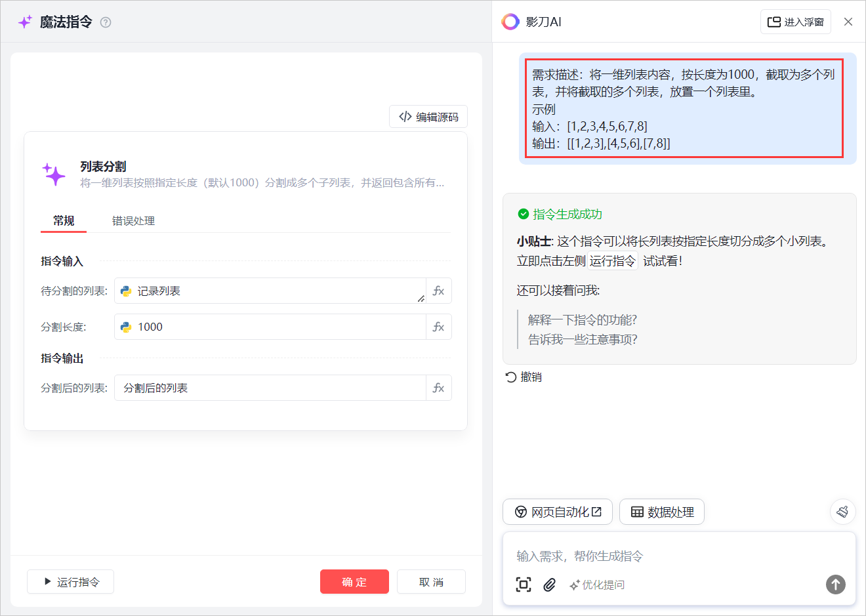866x616 pixels.
Task: Open the 网页自动化 shortcut
Action: (558, 512)
